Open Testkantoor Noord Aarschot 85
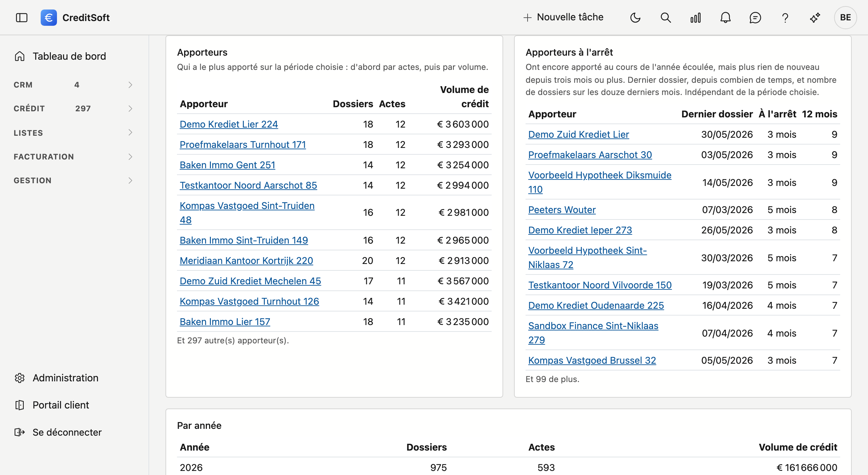 click(x=248, y=185)
